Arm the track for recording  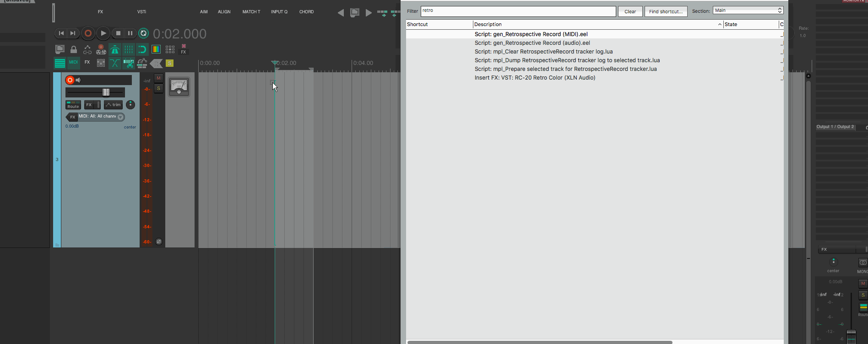(70, 80)
